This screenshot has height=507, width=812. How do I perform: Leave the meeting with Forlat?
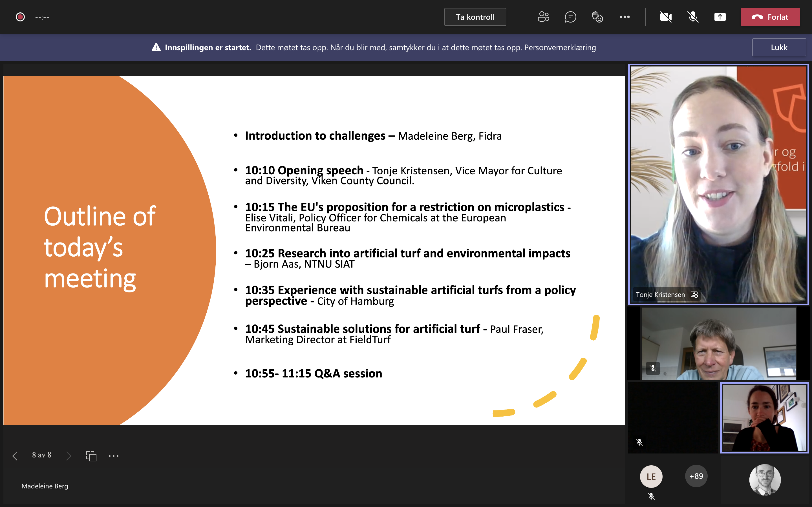pyautogui.click(x=770, y=17)
